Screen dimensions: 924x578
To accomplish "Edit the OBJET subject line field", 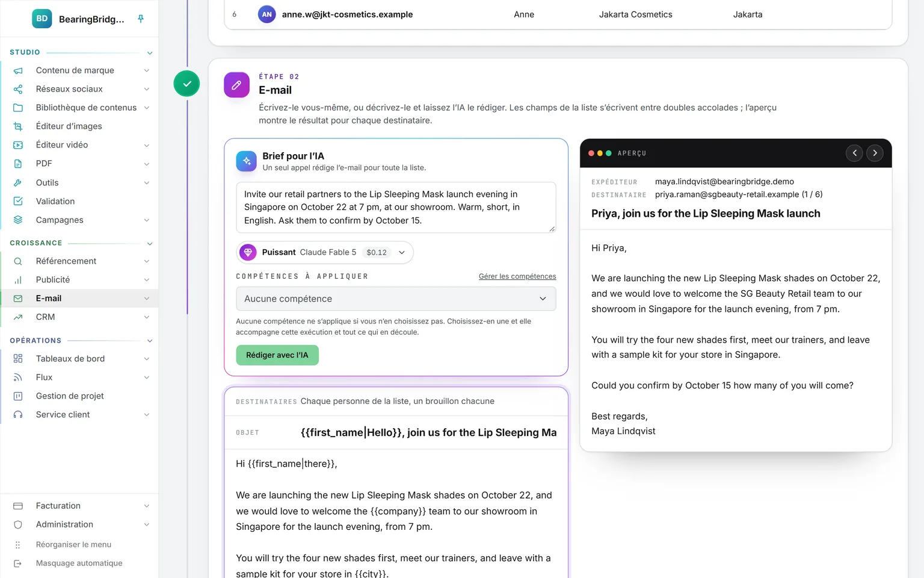I will (x=428, y=432).
